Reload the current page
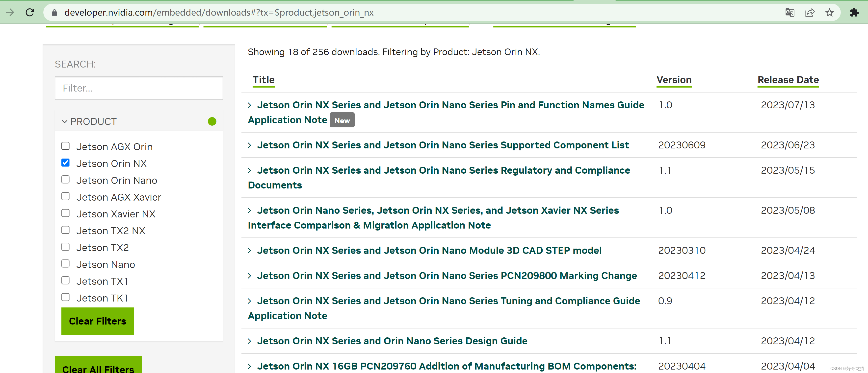Screen dimensions: 868x373 [30, 12]
